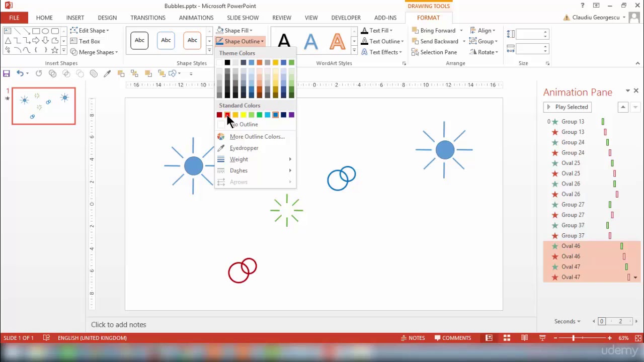Viewport: 644px width, 362px height.
Task: Expand the Weight submenu
Action: (255, 159)
